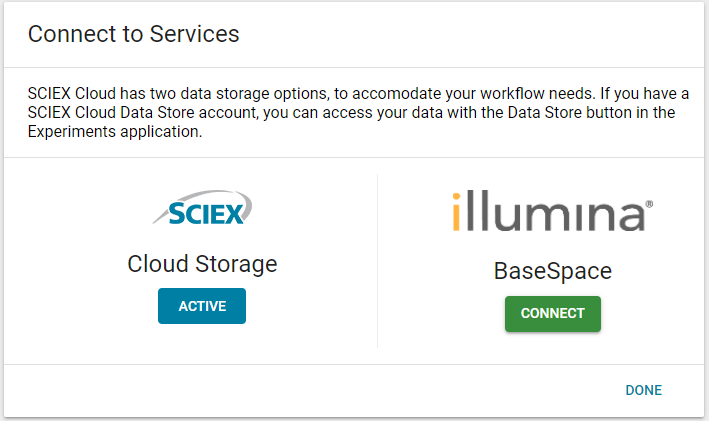Click the word "Experiments" in the description
The width and height of the screenshot is (709, 421).
point(69,131)
